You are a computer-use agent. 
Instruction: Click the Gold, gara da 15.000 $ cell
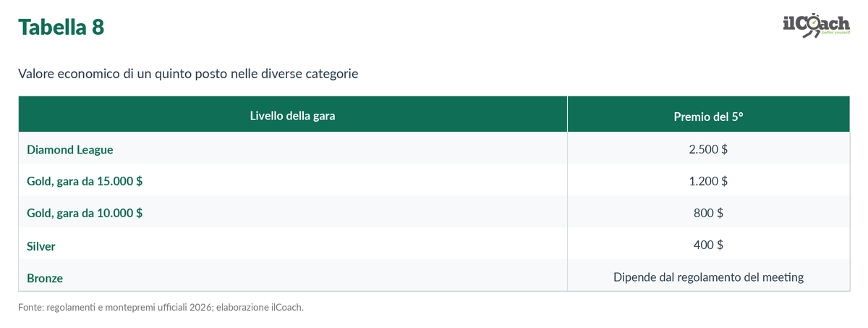(85, 182)
